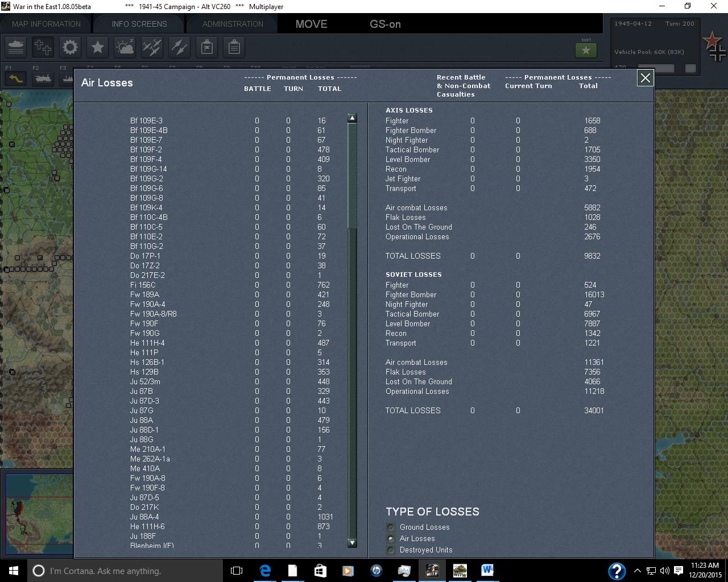Click the Ju 88A-4 row
The image size is (728, 582).
pyautogui.click(x=231, y=517)
